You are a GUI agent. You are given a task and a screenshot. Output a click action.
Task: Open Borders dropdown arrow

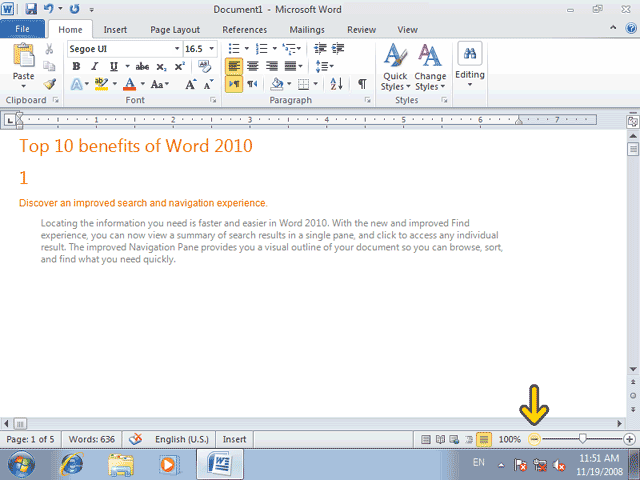click(x=316, y=84)
